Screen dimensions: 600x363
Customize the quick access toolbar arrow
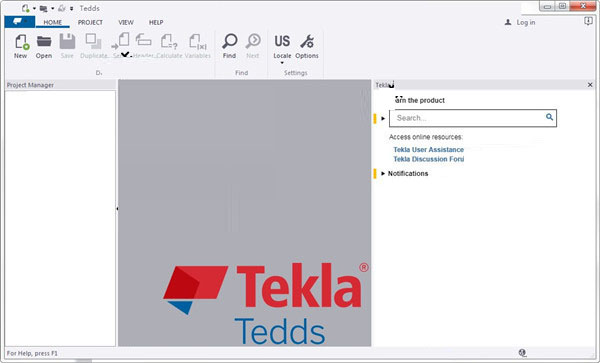[72, 8]
